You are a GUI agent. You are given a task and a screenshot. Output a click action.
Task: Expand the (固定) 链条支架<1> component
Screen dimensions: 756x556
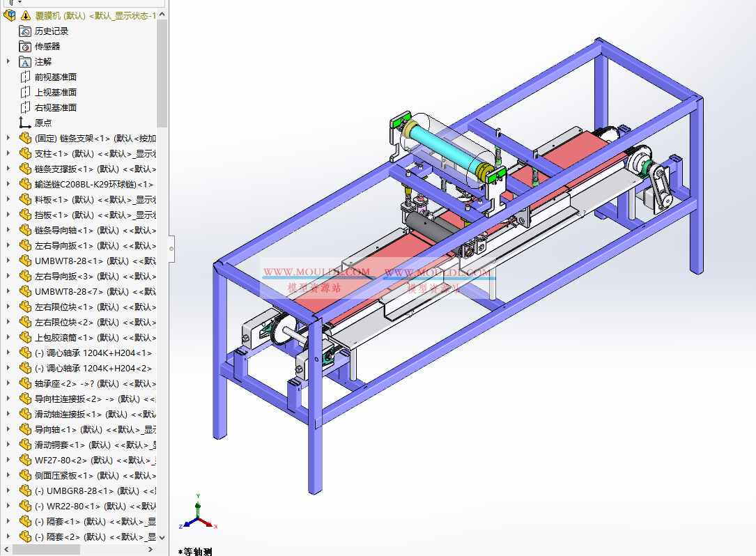8,138
